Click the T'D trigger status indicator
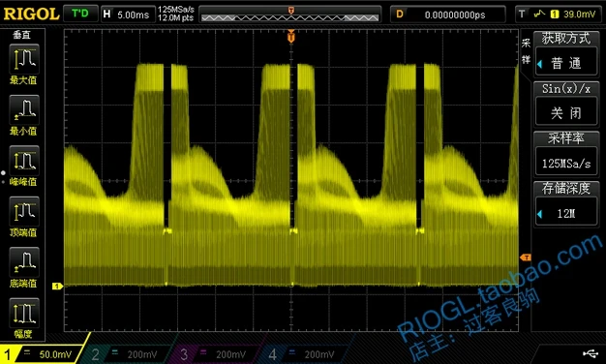Screen dimensions: 606x364 [80, 14]
